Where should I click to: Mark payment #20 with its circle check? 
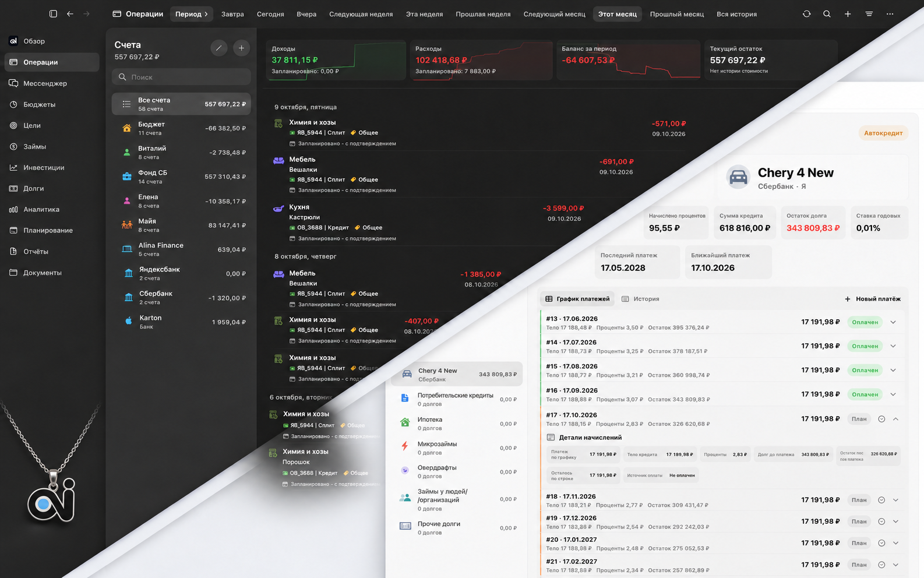click(881, 543)
